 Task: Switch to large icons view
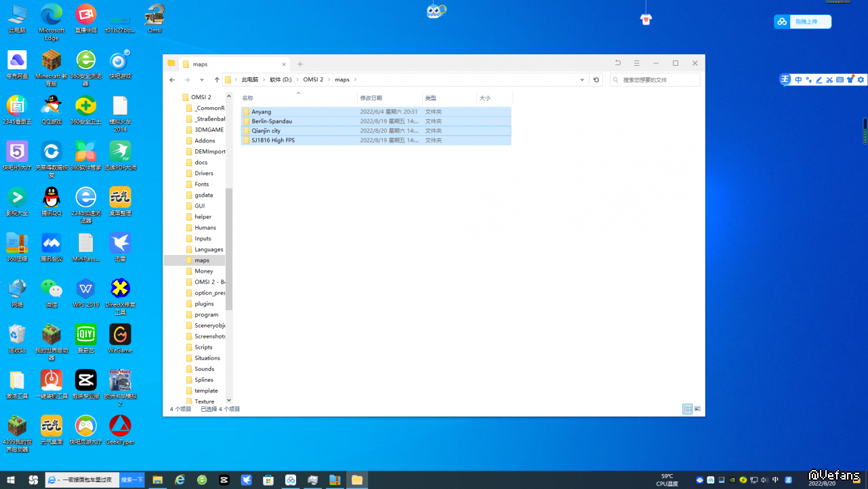(698, 409)
